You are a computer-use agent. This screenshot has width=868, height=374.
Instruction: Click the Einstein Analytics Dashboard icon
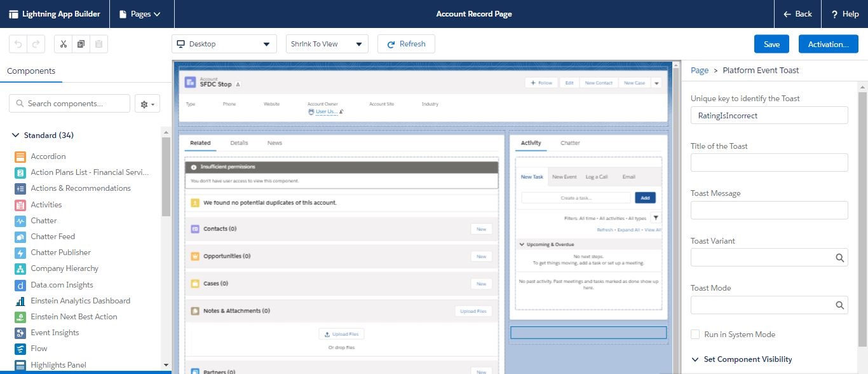20,301
